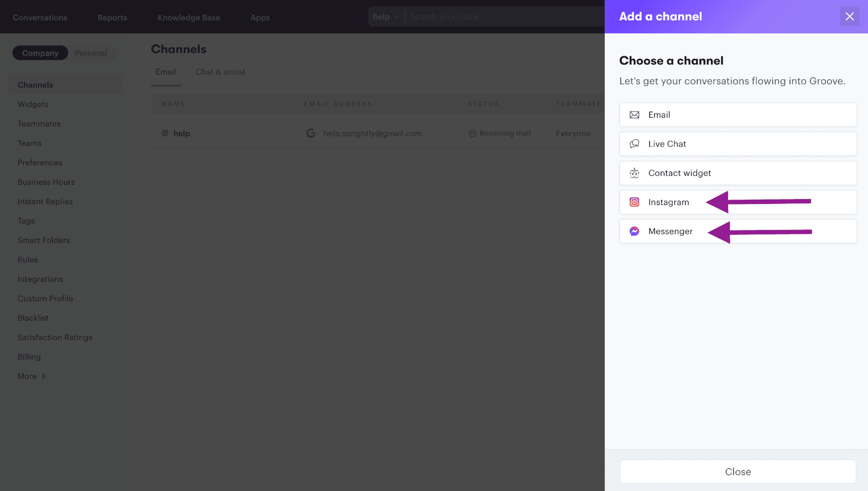
Task: Click the status dot beside the help channel
Action: [164, 133]
